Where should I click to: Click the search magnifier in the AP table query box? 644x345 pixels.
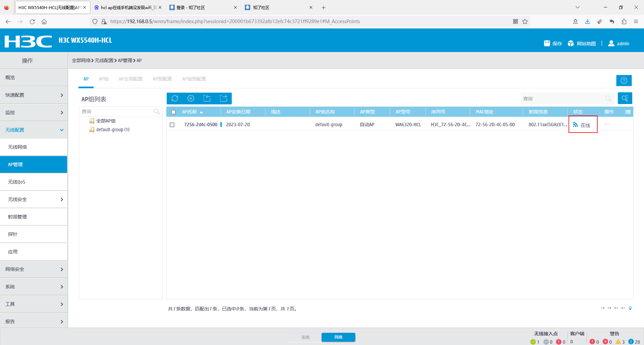click(x=608, y=99)
